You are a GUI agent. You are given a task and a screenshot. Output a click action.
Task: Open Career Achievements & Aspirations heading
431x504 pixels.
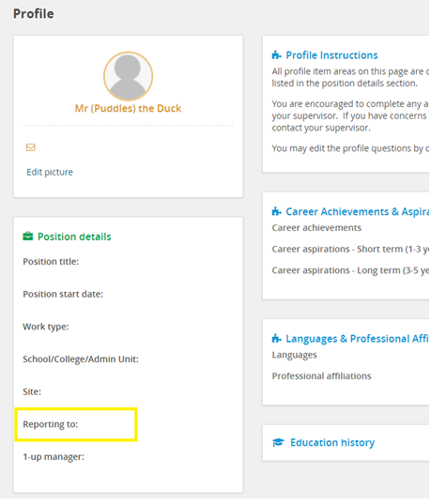pos(358,211)
